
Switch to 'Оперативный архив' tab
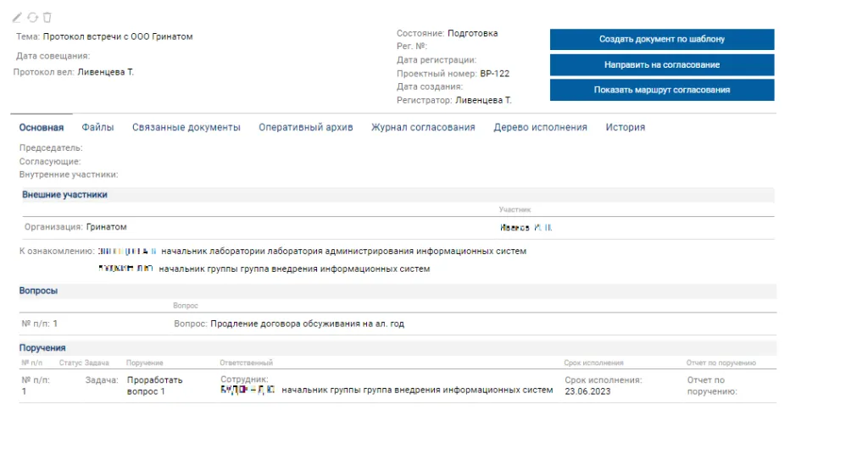(305, 127)
